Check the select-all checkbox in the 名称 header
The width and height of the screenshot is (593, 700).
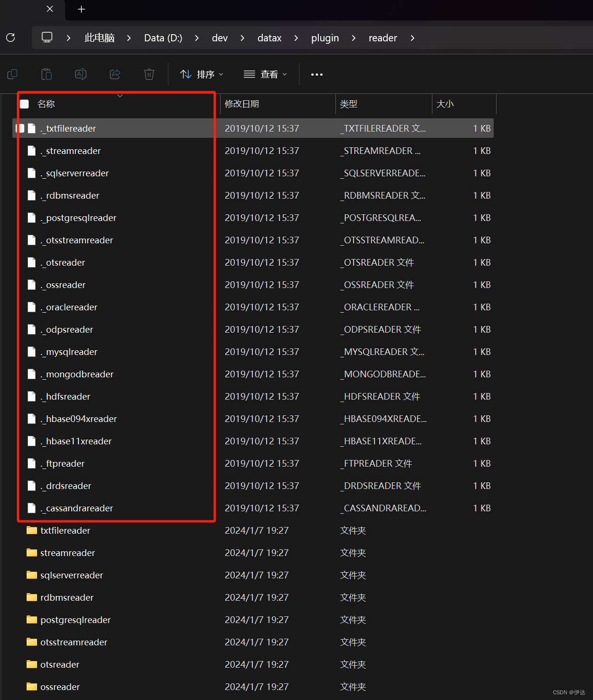(24, 104)
